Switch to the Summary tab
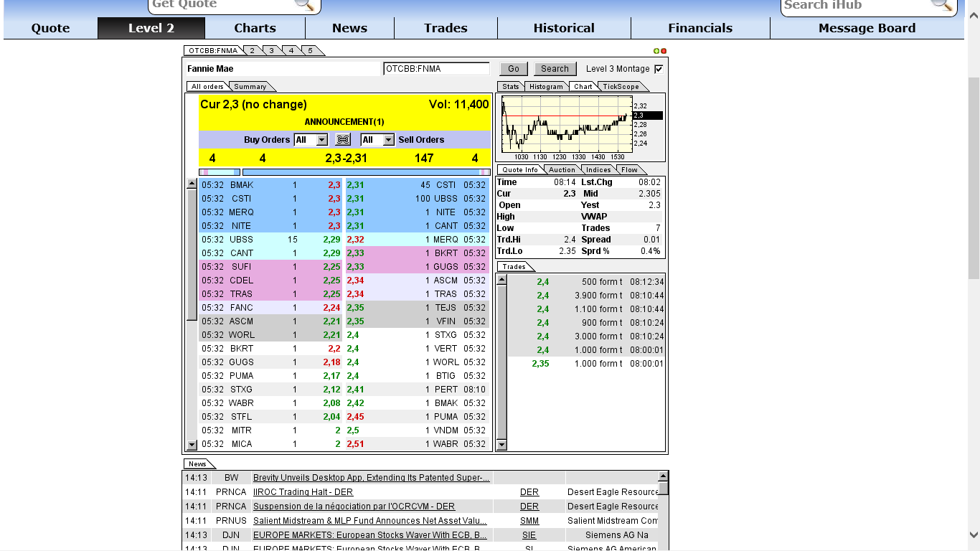Viewport: 980px width, 551px height. tap(250, 86)
